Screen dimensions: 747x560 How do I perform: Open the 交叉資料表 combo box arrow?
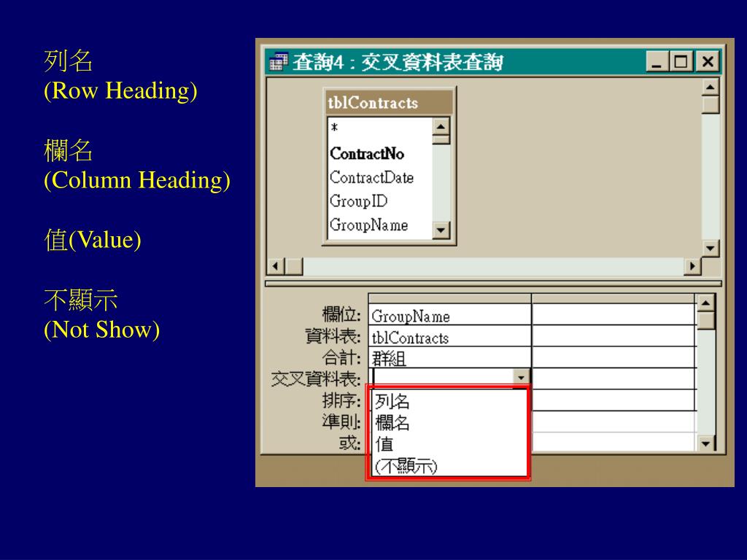pos(521,377)
